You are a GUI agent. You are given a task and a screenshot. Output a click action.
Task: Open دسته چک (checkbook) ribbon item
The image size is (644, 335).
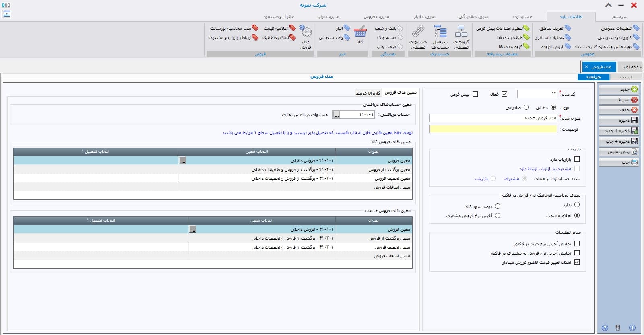[x=390, y=37]
